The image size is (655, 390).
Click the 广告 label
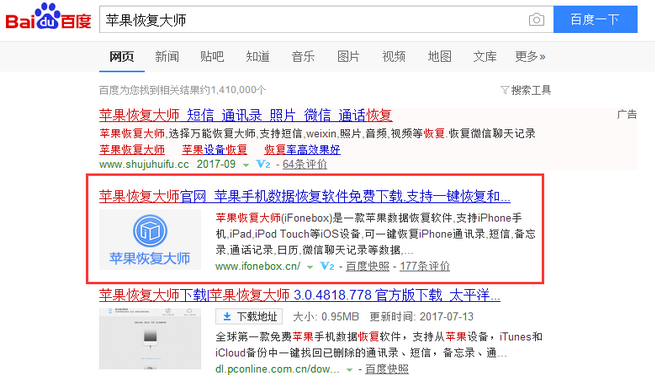coord(627,114)
